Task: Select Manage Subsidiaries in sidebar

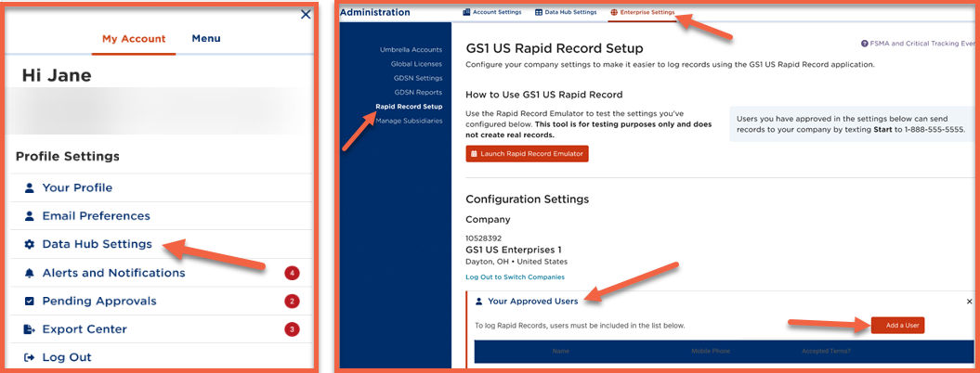Action: [409, 121]
